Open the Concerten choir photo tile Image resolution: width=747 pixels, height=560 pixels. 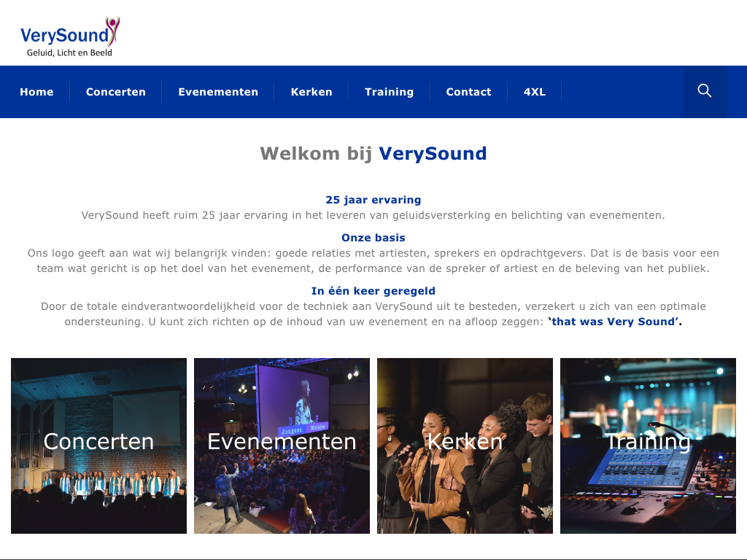(98, 446)
